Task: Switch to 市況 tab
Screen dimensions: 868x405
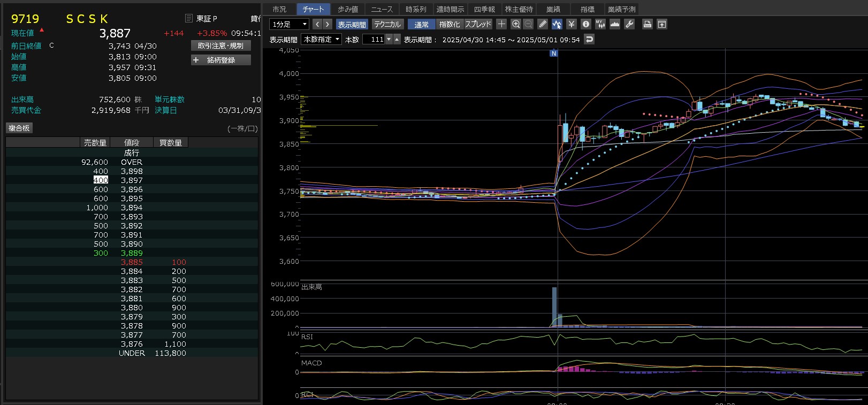Action: tap(279, 9)
